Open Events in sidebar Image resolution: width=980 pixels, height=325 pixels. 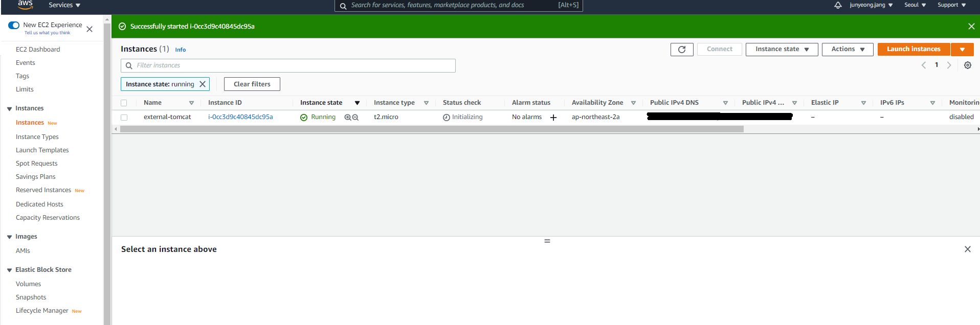click(x=26, y=63)
